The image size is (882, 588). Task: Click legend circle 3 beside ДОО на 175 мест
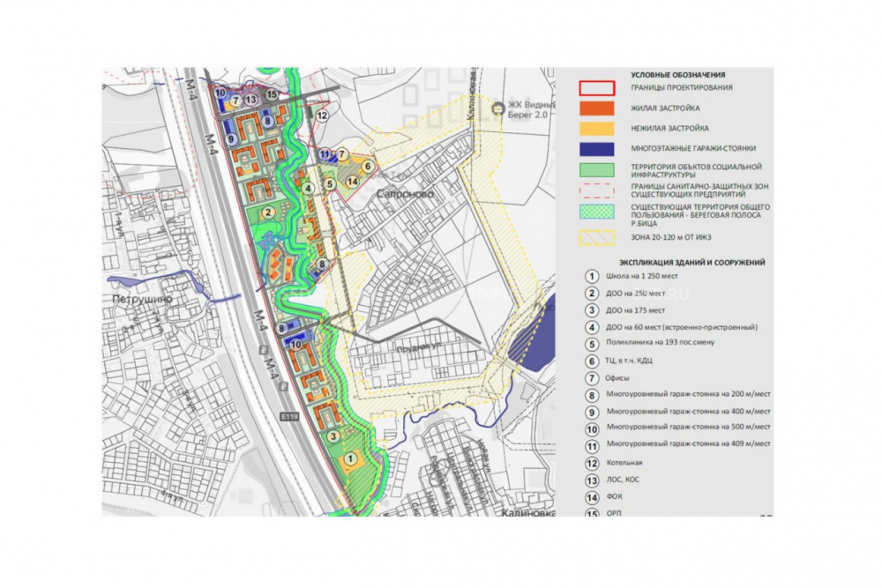591,310
